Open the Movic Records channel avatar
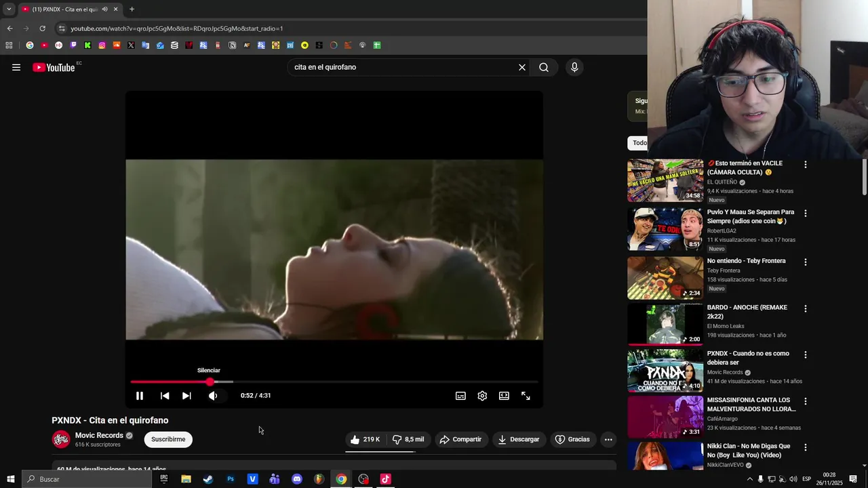Viewport: 868px width, 488px height. point(61,439)
